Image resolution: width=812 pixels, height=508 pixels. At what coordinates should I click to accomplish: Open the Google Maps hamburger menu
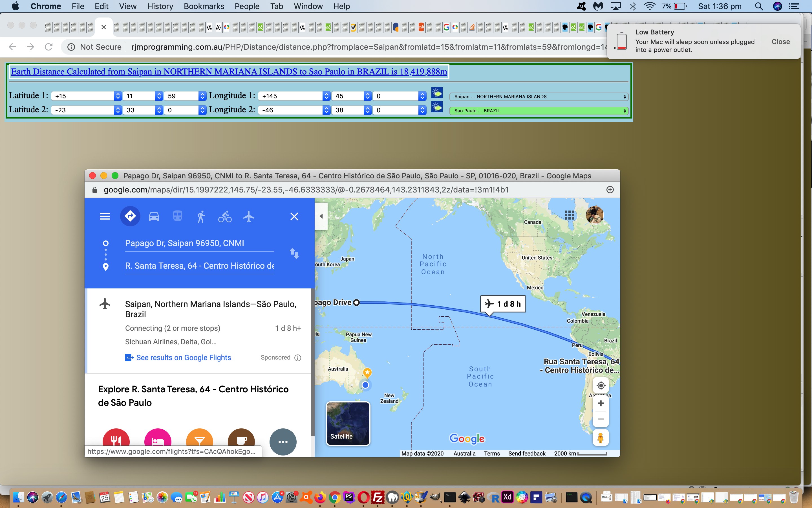pyautogui.click(x=105, y=216)
